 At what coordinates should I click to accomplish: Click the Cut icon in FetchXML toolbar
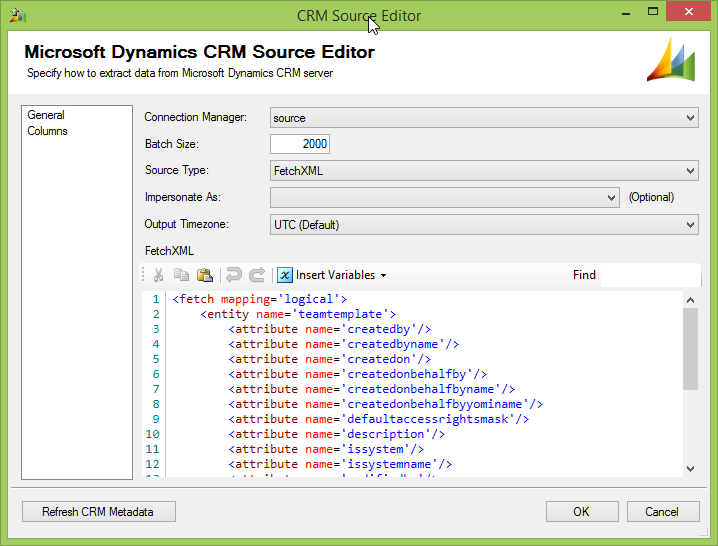point(158,275)
